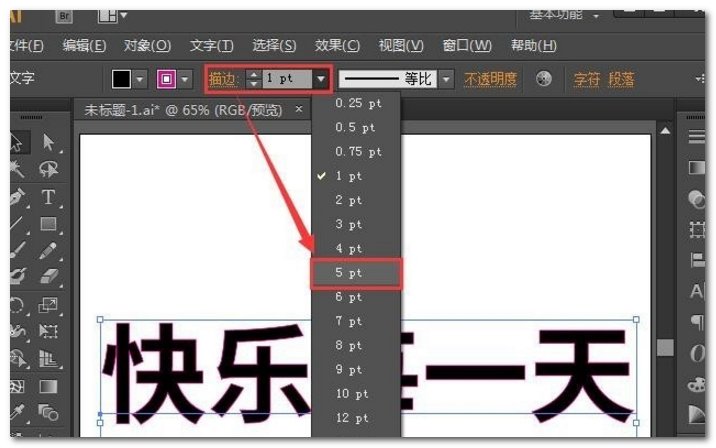
Task: Click the stroke weight stepper arrows
Action: [x=254, y=79]
